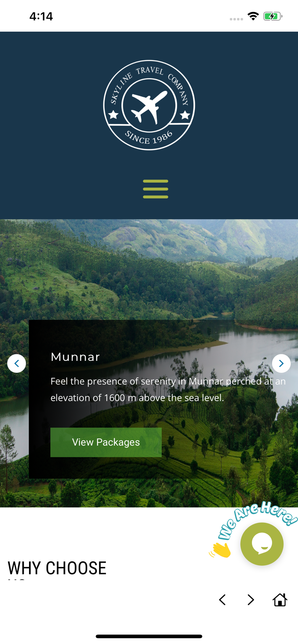Tap the Munnar description text
The image size is (298, 644).
pos(168,389)
